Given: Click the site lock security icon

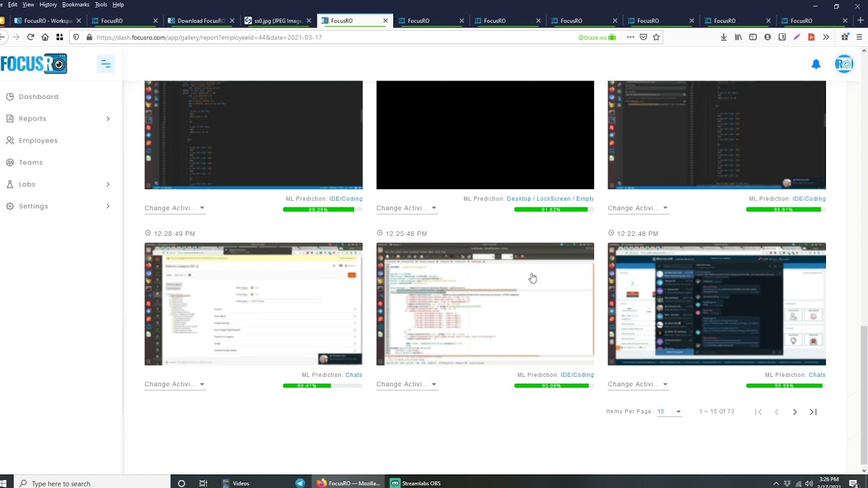Looking at the screenshot, I should (x=89, y=37).
